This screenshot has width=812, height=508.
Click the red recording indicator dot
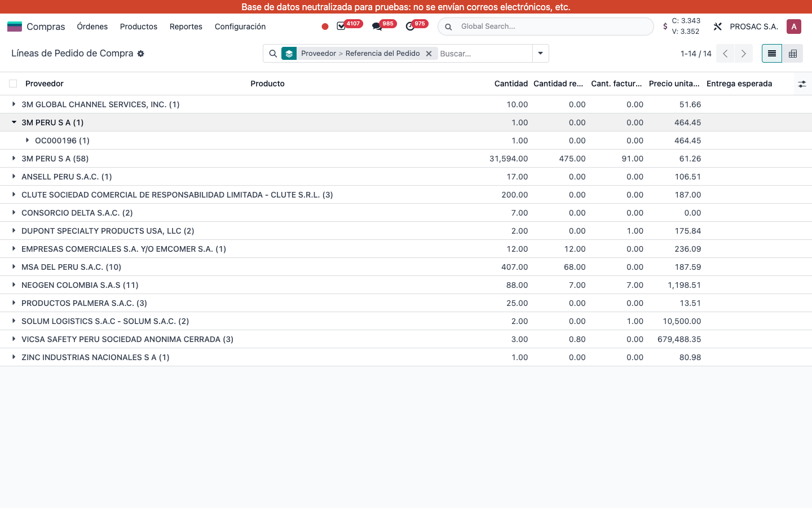tap(325, 27)
